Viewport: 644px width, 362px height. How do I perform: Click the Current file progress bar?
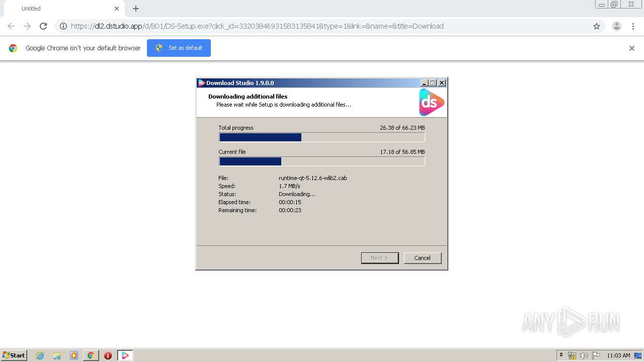(322, 161)
